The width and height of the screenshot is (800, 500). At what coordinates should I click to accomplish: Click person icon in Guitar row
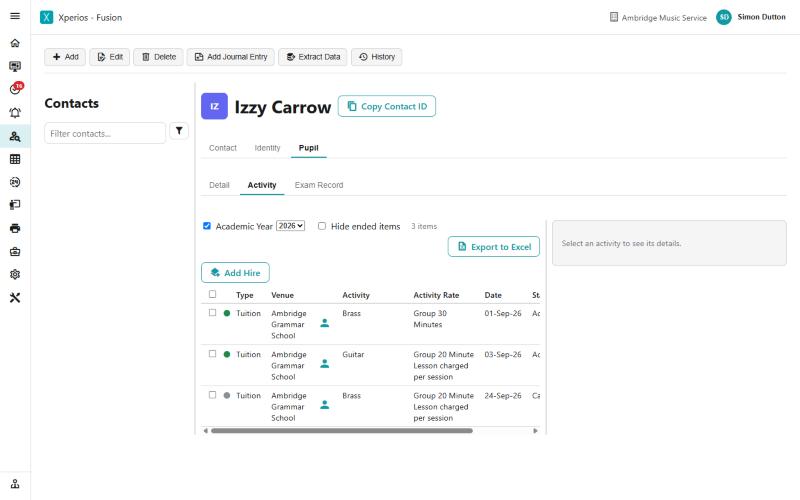pos(324,364)
